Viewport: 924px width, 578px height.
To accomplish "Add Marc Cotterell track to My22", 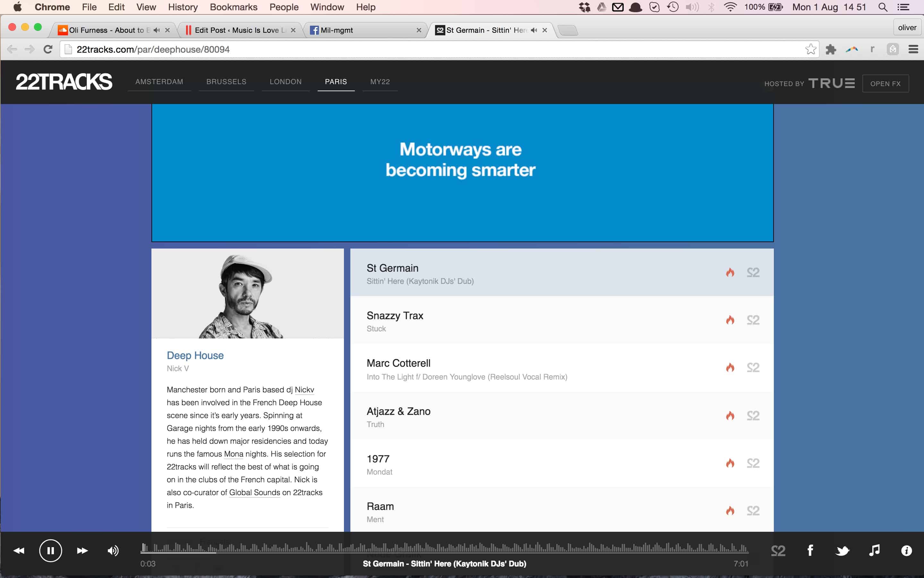I will click(753, 367).
